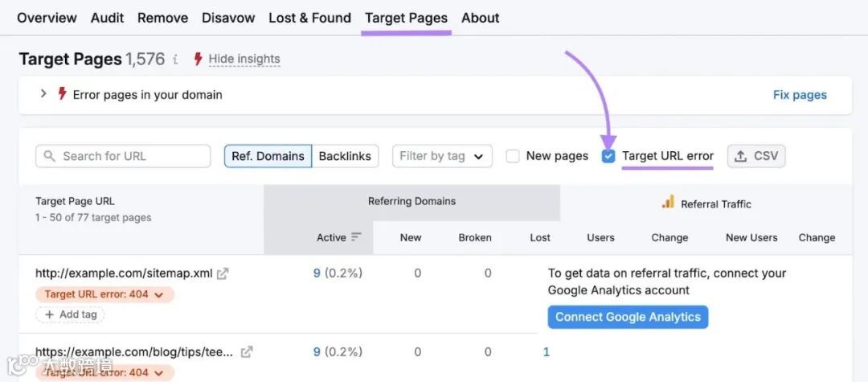
Task: Click red bolt icon beside Error pages
Action: click(x=62, y=94)
